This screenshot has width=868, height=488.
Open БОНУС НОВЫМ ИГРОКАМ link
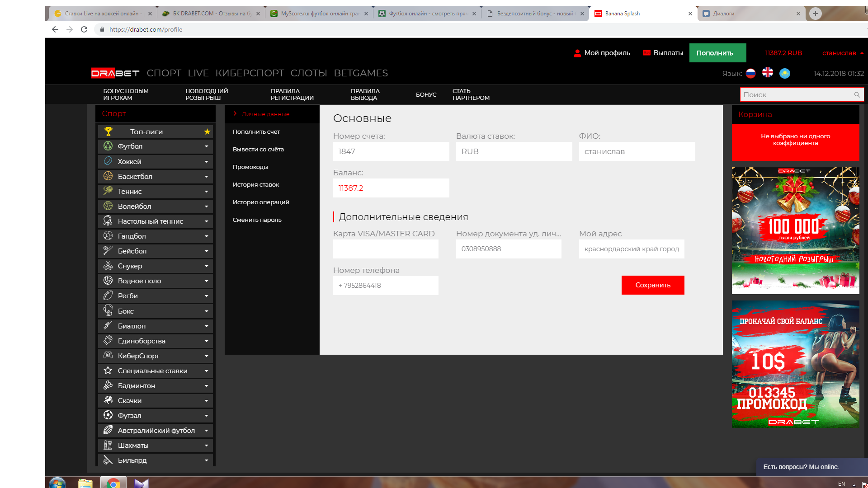(126, 94)
